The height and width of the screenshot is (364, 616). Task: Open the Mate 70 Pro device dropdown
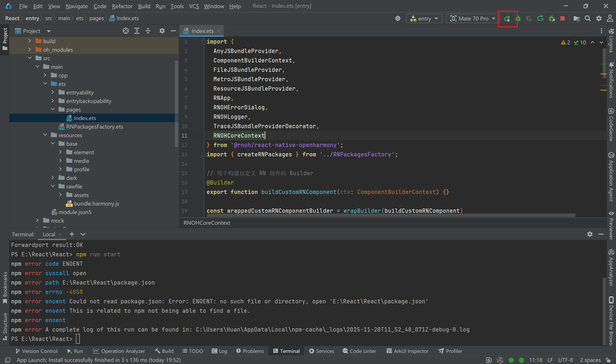pyautogui.click(x=473, y=19)
